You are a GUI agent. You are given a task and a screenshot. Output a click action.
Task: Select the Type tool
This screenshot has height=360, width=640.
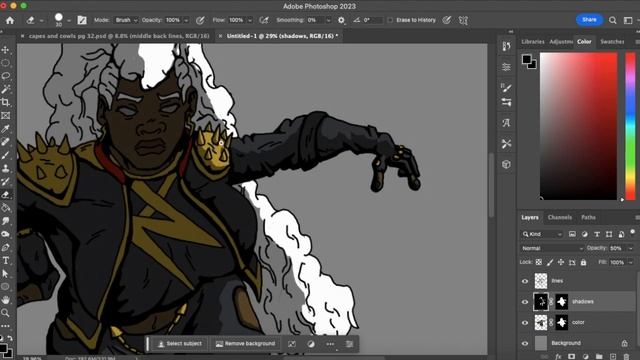click(x=6, y=260)
